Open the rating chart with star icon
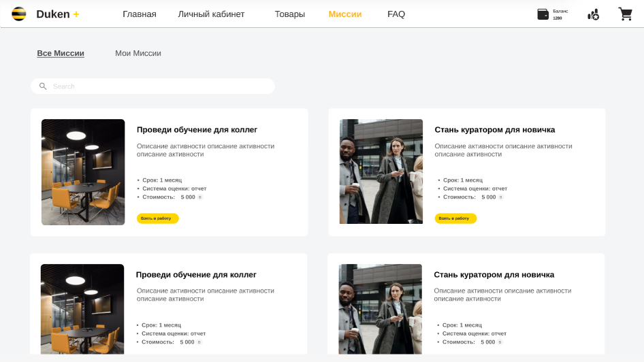The image size is (644, 362). (x=593, y=14)
